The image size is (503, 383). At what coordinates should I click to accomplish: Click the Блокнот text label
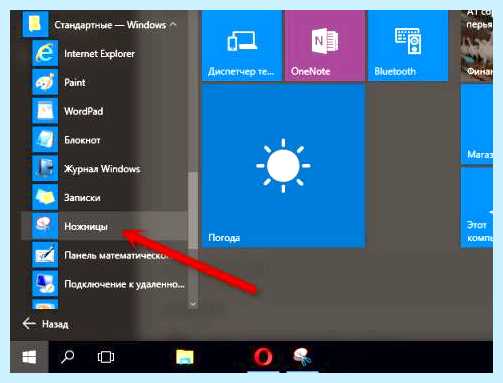point(82,140)
